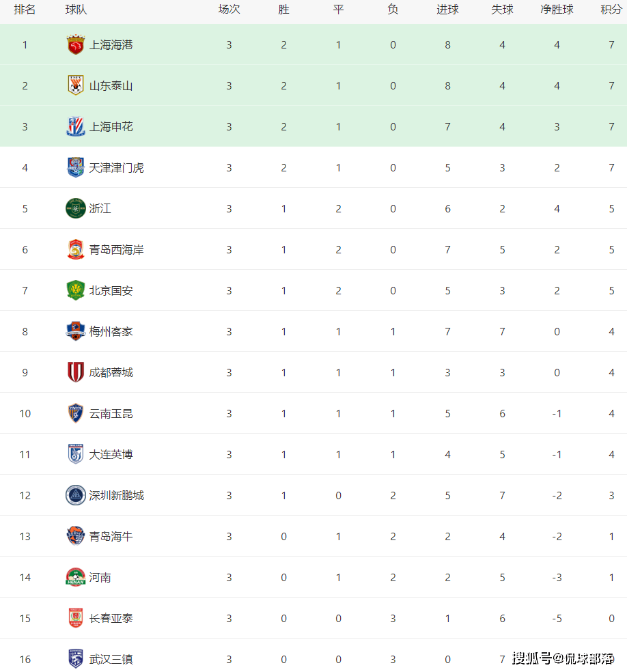This screenshot has height=672, width=627.
Task: Click the 云南玉昆 team name
Action: [111, 413]
